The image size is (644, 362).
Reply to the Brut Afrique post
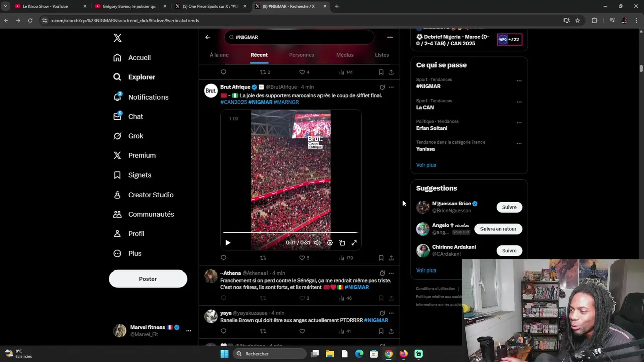(x=224, y=258)
